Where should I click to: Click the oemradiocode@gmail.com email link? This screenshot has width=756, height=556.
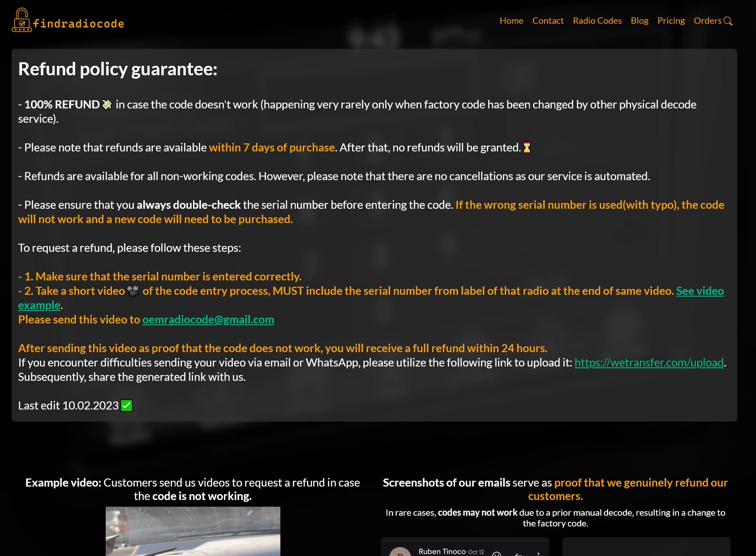208,319
